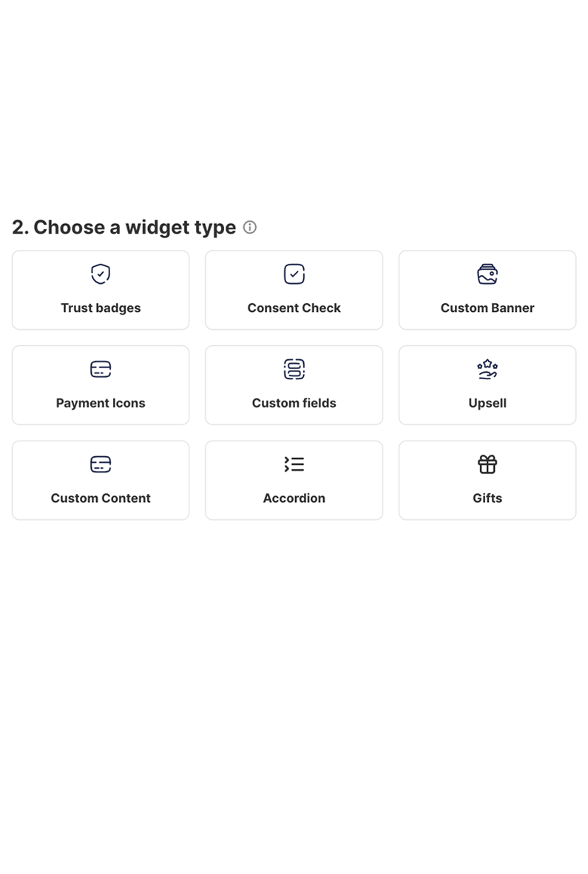This screenshot has width=588, height=874.
Task: Choose the "Accordion" label
Action: pos(294,498)
